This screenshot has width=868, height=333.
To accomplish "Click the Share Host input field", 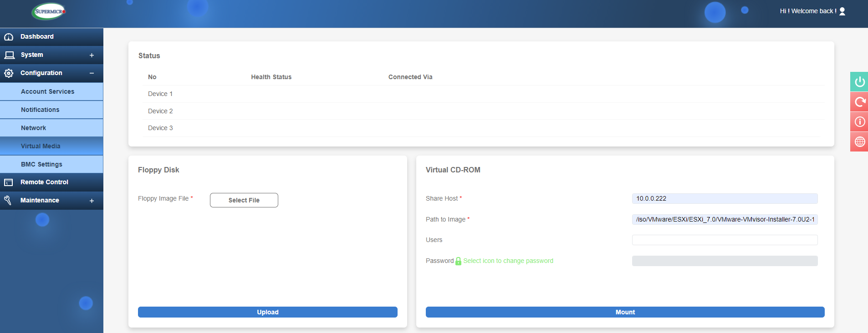I will click(x=724, y=198).
